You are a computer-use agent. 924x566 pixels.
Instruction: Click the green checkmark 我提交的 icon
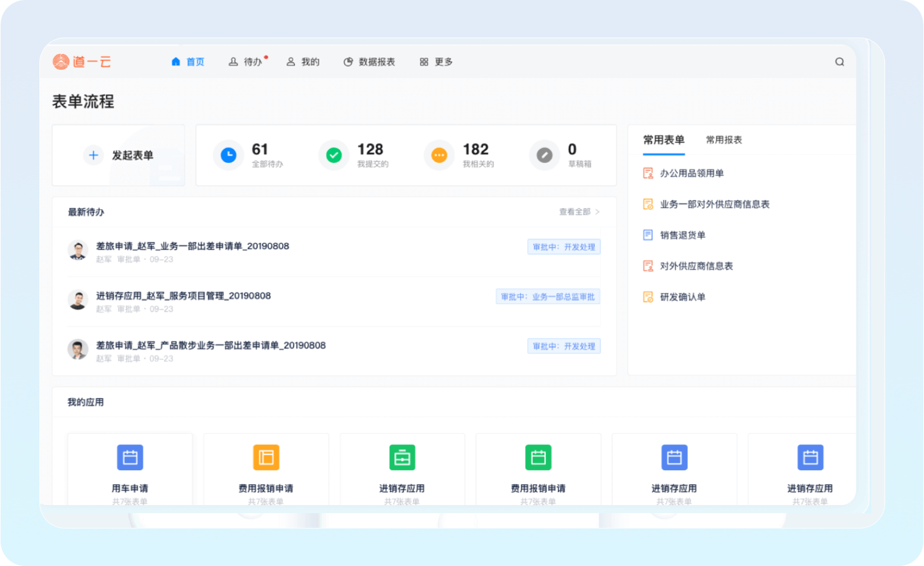pos(334,155)
